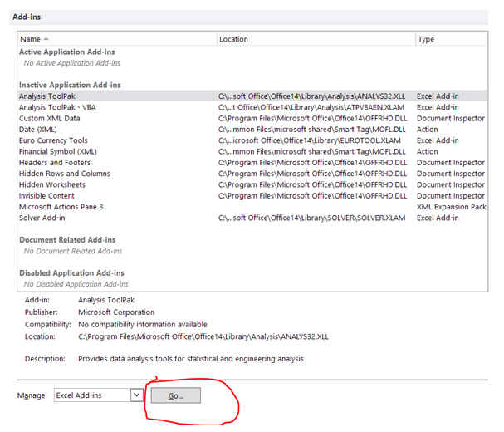Sort list by Name column header

[x=31, y=39]
